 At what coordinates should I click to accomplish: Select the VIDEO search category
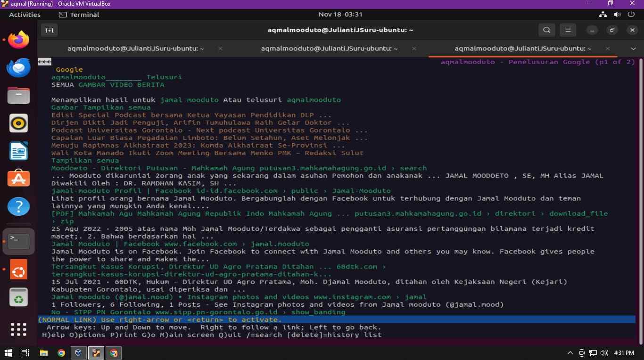click(122, 85)
